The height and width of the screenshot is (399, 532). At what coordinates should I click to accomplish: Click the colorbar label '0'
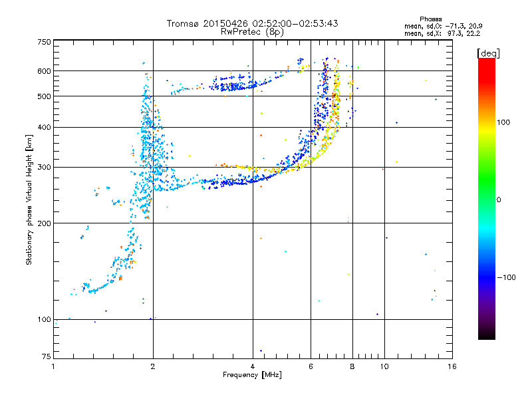(499, 200)
